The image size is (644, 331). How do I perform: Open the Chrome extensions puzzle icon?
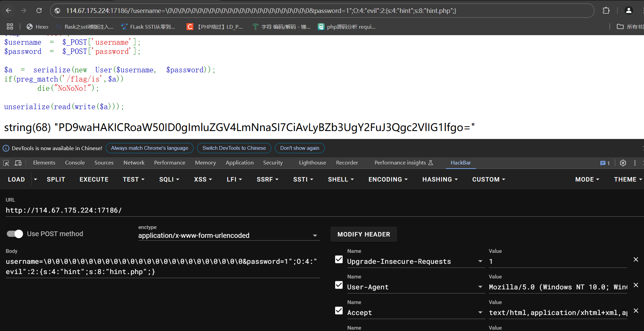(x=606, y=11)
